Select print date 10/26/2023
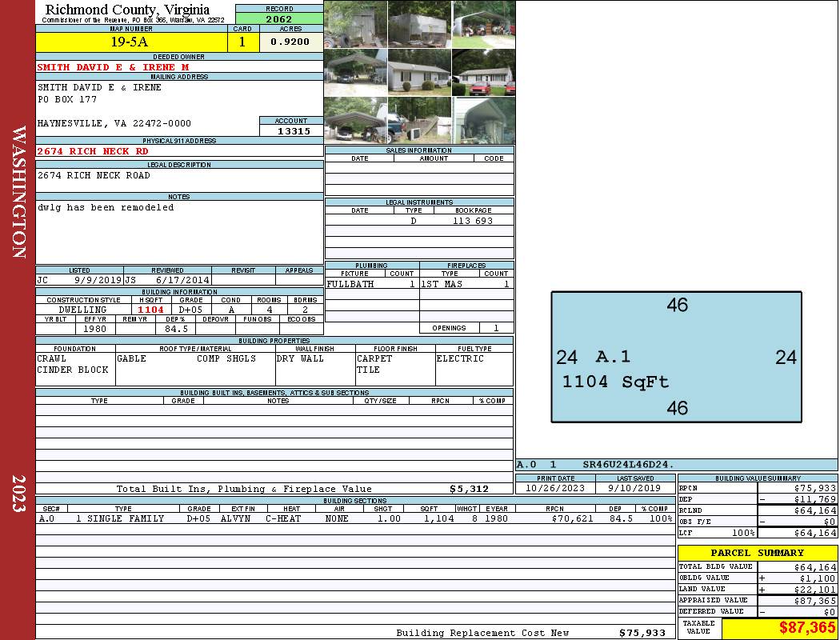Screen dimensions: 840x640 click(x=555, y=488)
